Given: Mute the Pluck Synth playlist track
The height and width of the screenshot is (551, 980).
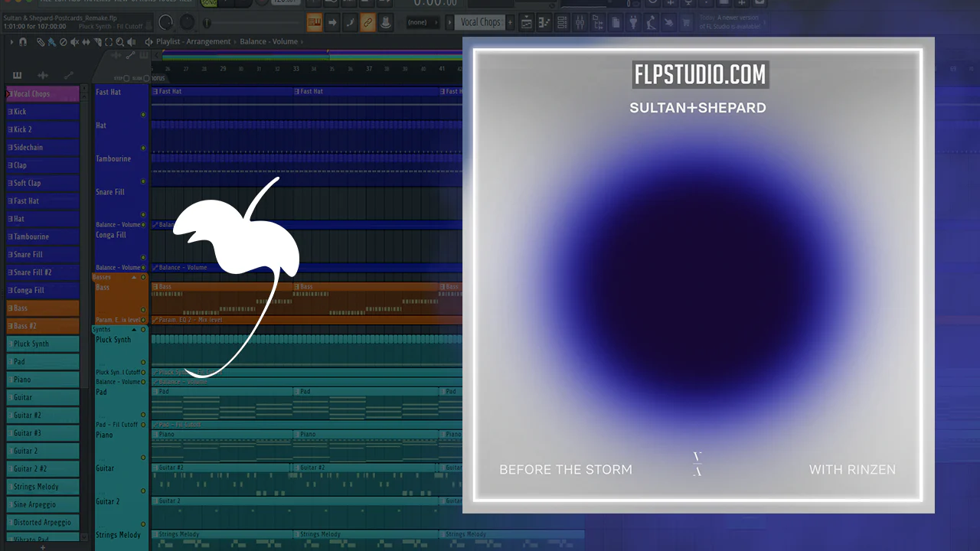Looking at the screenshot, I should [143, 362].
